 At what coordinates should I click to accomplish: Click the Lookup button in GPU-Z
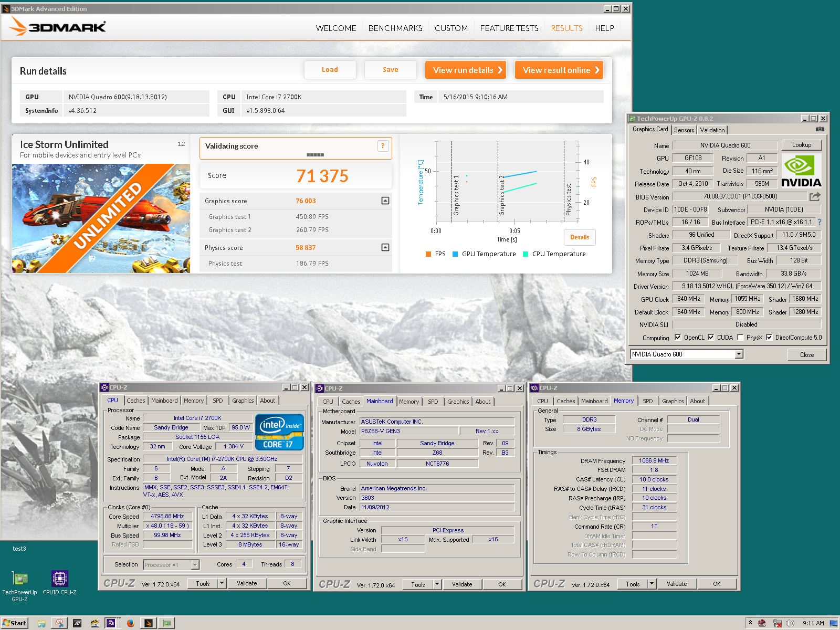(x=801, y=145)
